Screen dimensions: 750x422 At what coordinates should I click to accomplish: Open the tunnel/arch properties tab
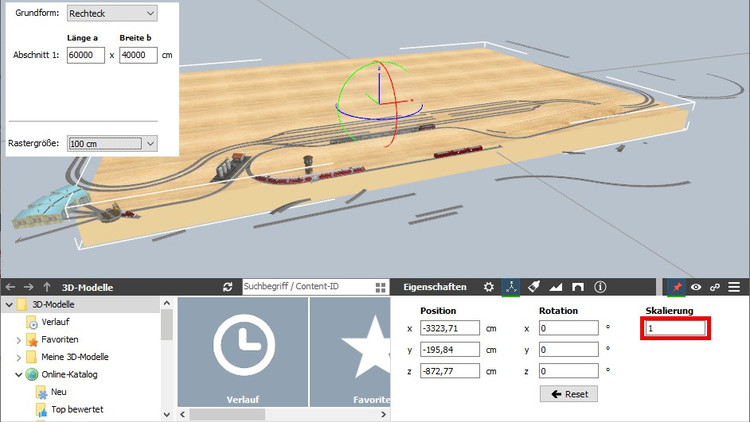(578, 287)
